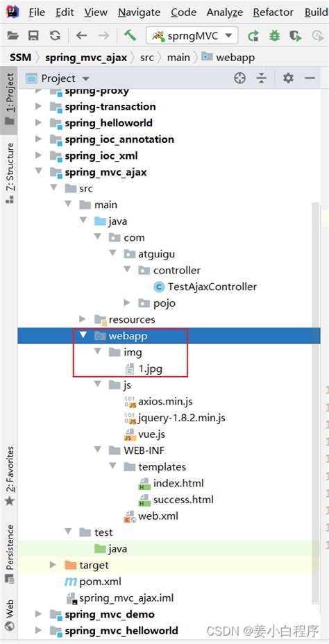Open Project panel settings gear
The height and width of the screenshot is (644, 329).
click(289, 78)
